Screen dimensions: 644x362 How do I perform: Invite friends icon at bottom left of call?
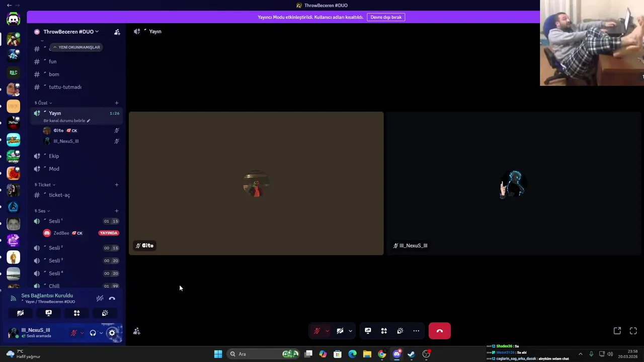pyautogui.click(x=137, y=331)
